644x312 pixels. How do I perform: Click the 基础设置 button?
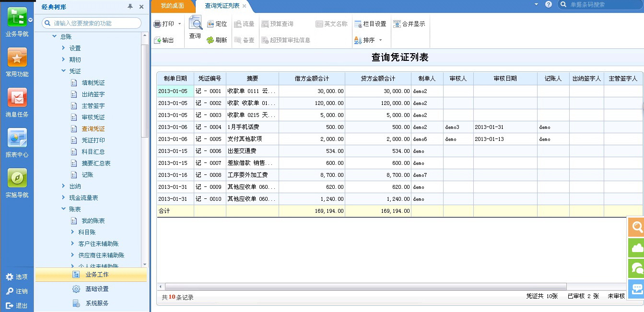point(91,289)
